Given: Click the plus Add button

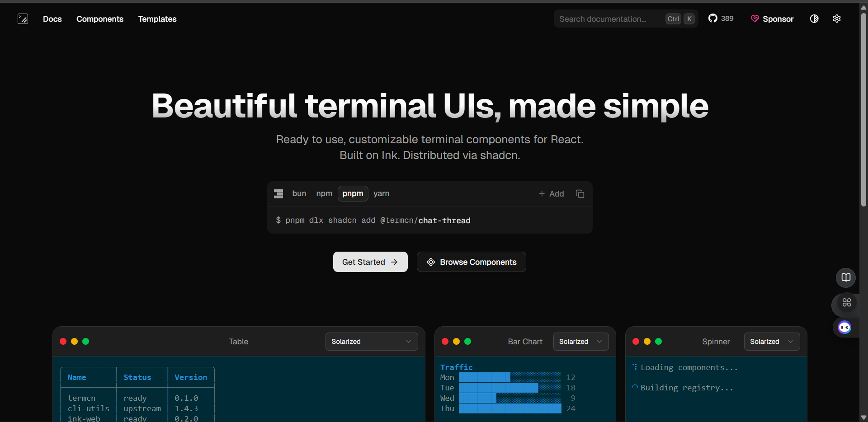Looking at the screenshot, I should (552, 194).
